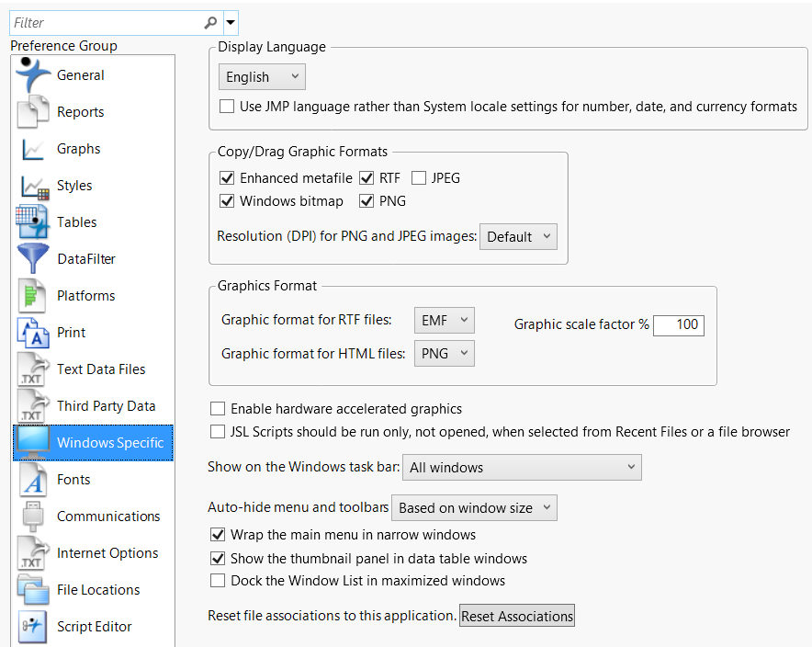Open Show on Windows task bar dropdown
Viewport: 812px width, 647px height.
pos(522,468)
